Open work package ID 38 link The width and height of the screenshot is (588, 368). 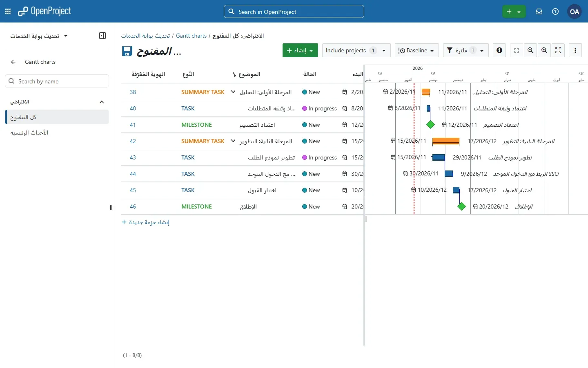(x=133, y=92)
